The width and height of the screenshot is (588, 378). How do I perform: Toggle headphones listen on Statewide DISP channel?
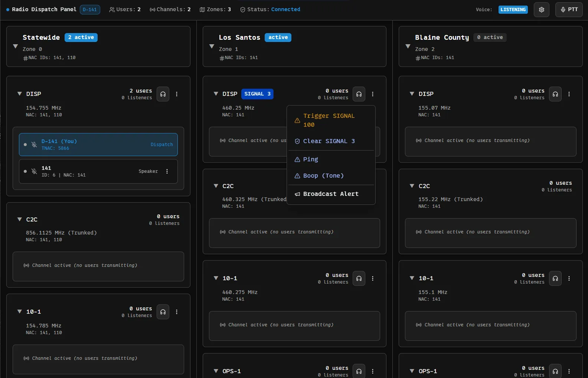click(163, 94)
